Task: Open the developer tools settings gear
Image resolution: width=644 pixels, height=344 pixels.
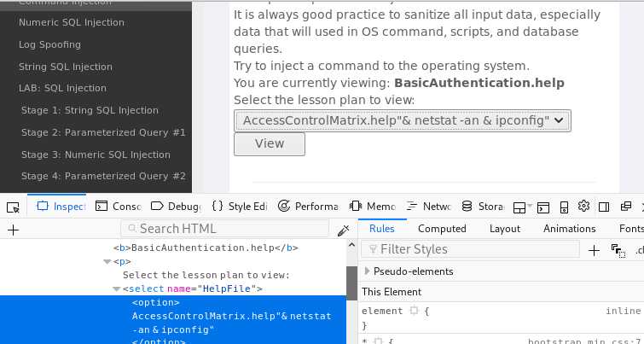Action: click(x=583, y=206)
